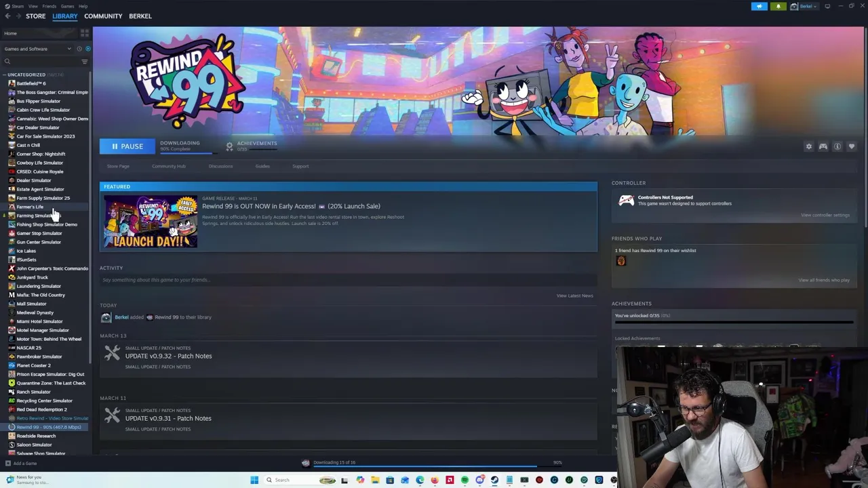Screen dimensions: 868x488
Task: Open View controller settings
Action: pos(825,216)
